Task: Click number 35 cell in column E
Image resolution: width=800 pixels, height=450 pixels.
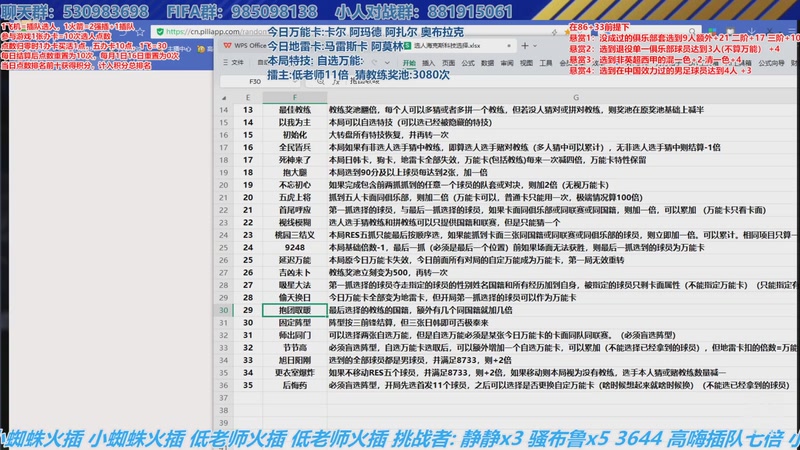Action: [248, 385]
